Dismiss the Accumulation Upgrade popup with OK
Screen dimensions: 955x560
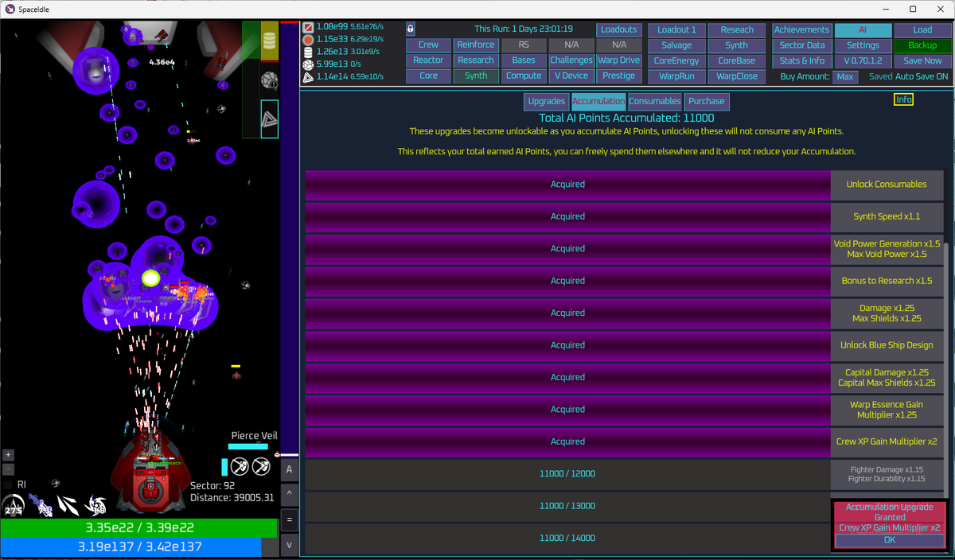890,540
